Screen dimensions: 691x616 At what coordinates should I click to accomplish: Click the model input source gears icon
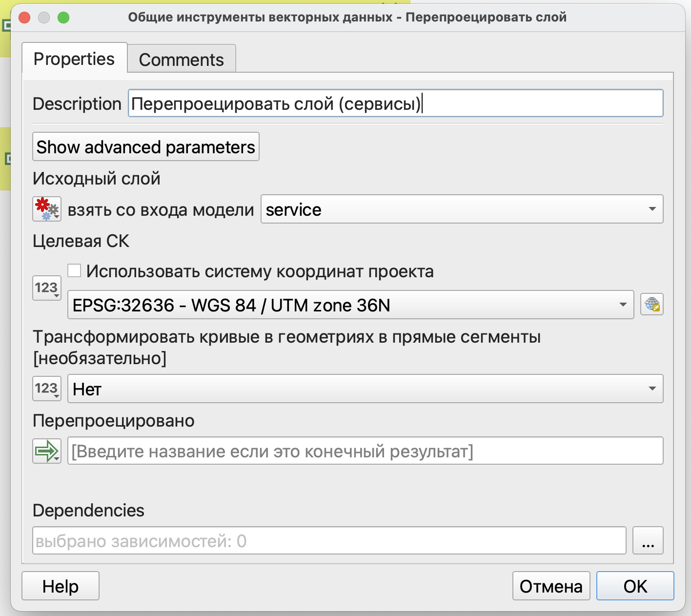click(46, 209)
